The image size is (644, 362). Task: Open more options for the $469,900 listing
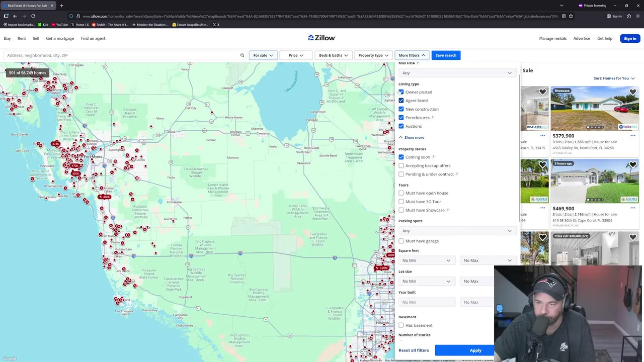[632, 208]
